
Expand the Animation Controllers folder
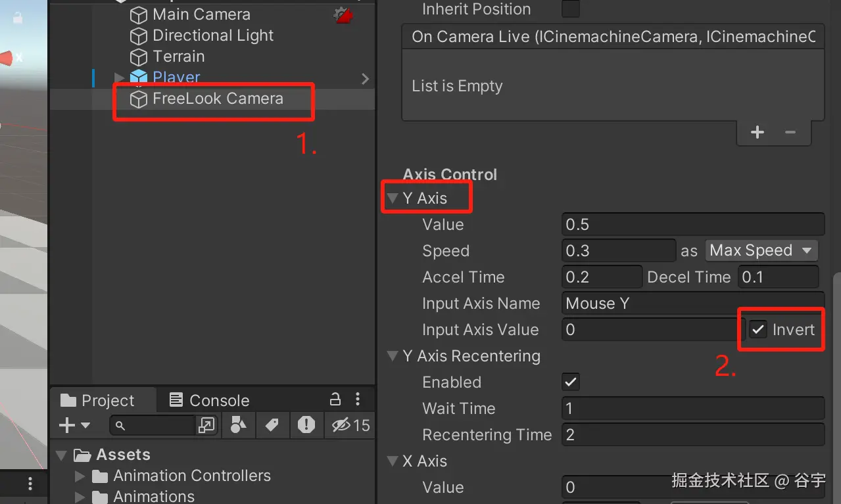coord(80,476)
